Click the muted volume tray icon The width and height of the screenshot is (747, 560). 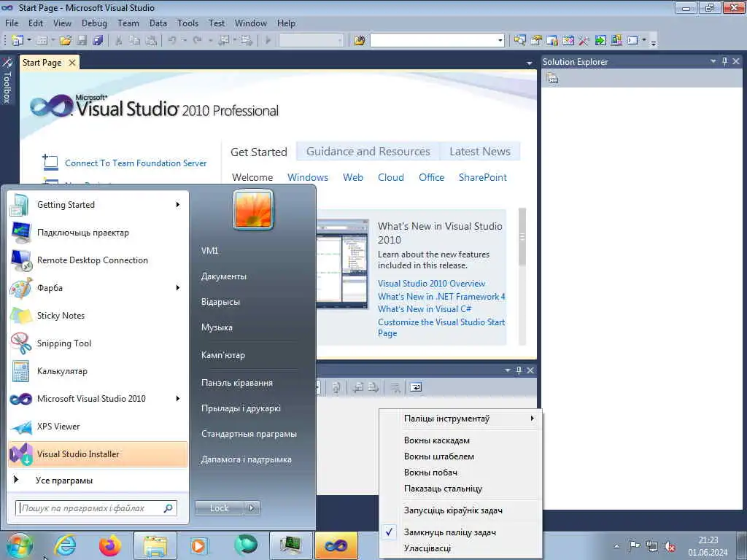(x=670, y=547)
